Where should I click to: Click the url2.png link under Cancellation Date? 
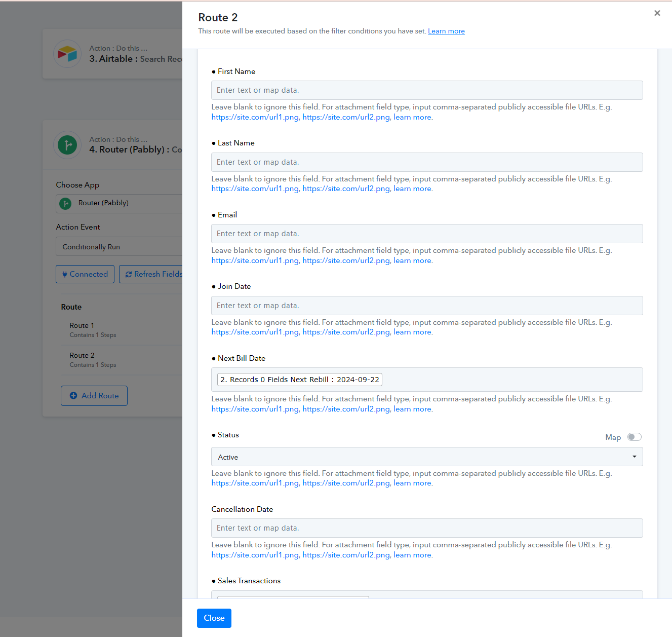pyautogui.click(x=346, y=555)
